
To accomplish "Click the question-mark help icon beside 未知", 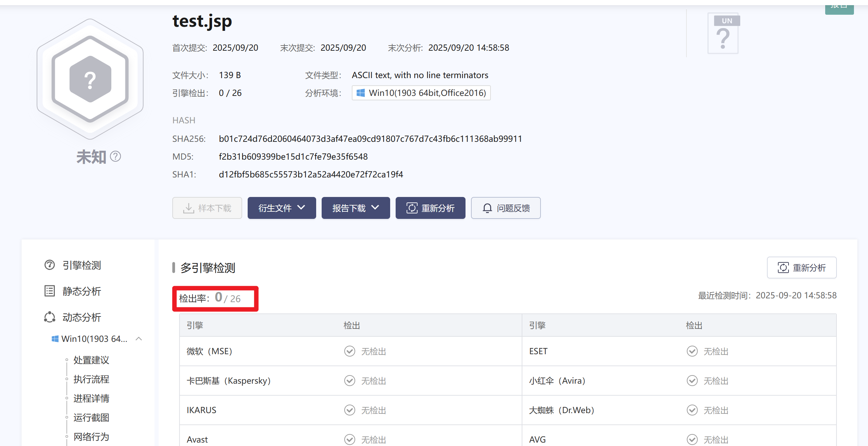I will click(x=115, y=157).
